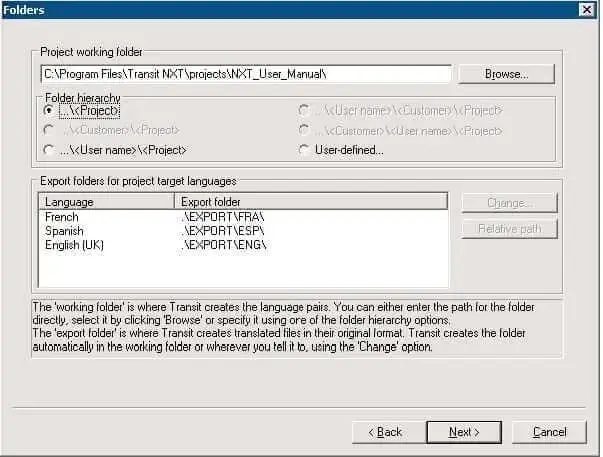
Task: Cancel the folder setup wizard
Action: point(549,432)
